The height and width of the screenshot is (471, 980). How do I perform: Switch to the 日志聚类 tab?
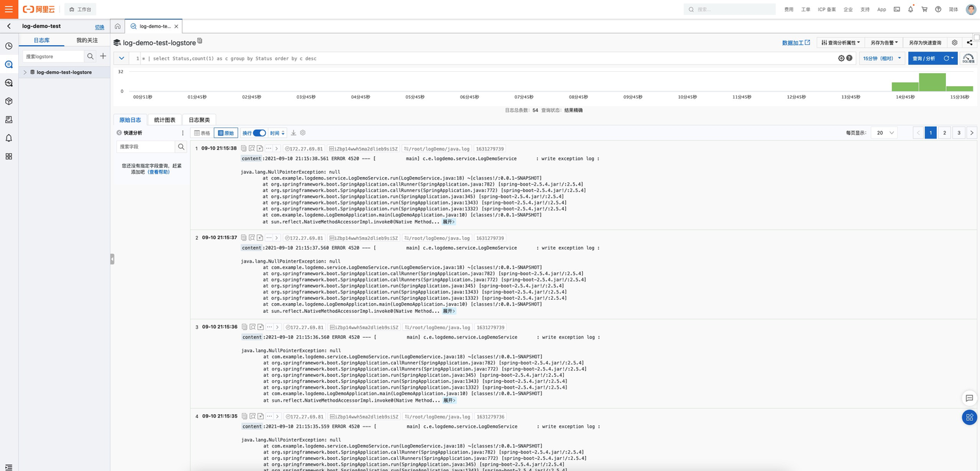point(199,120)
